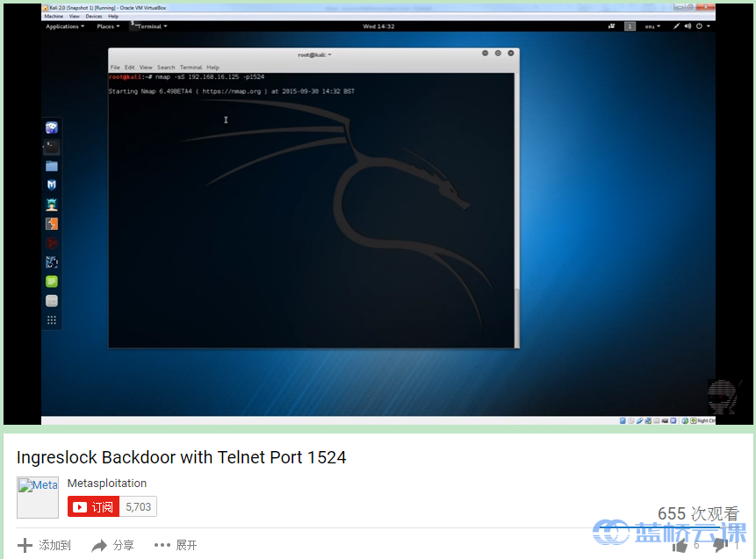Viewport: 756px width, 559px height.
Task: Click the VirtualBox USB status icon
Action: [x=639, y=420]
